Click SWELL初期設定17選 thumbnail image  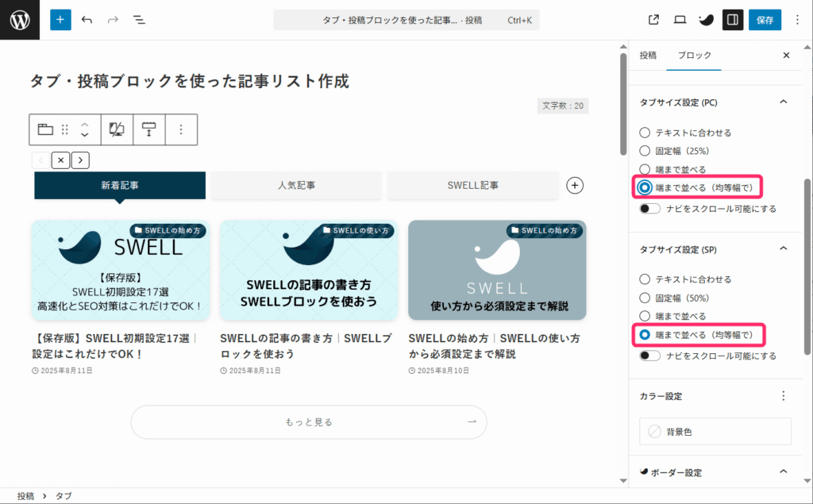(x=121, y=270)
